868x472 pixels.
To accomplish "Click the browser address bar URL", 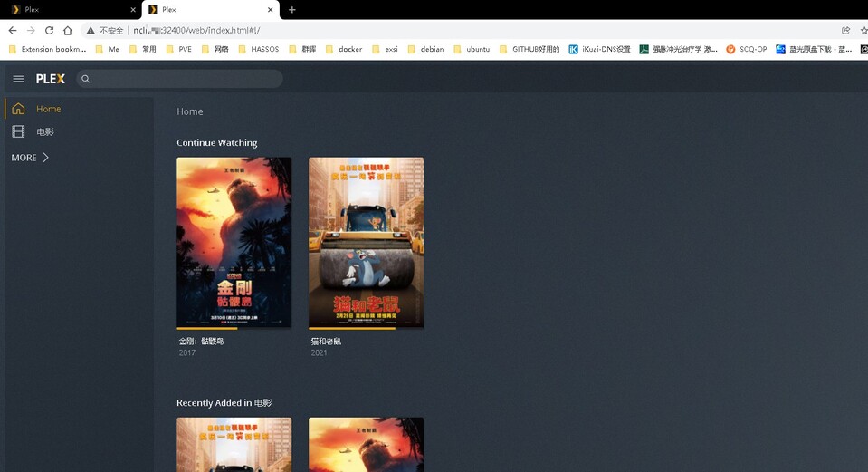I will [x=196, y=31].
